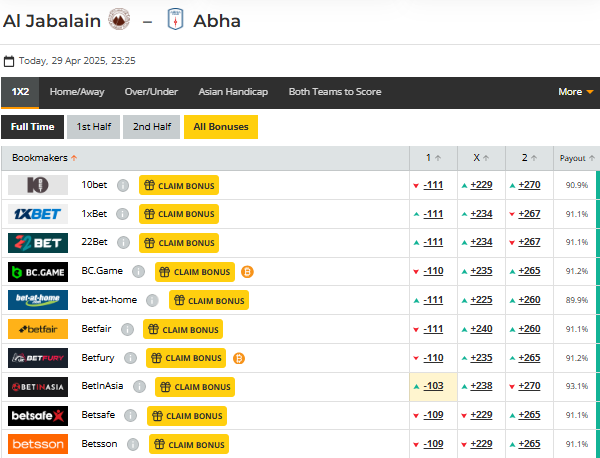Sort by Bookmakers column arrow
The height and width of the screenshot is (458, 600).
(74, 158)
